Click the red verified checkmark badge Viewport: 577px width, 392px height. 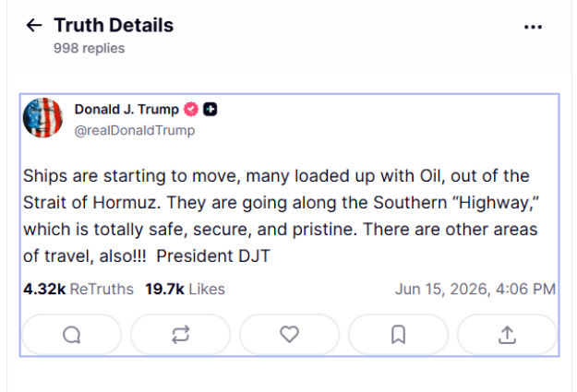191,109
